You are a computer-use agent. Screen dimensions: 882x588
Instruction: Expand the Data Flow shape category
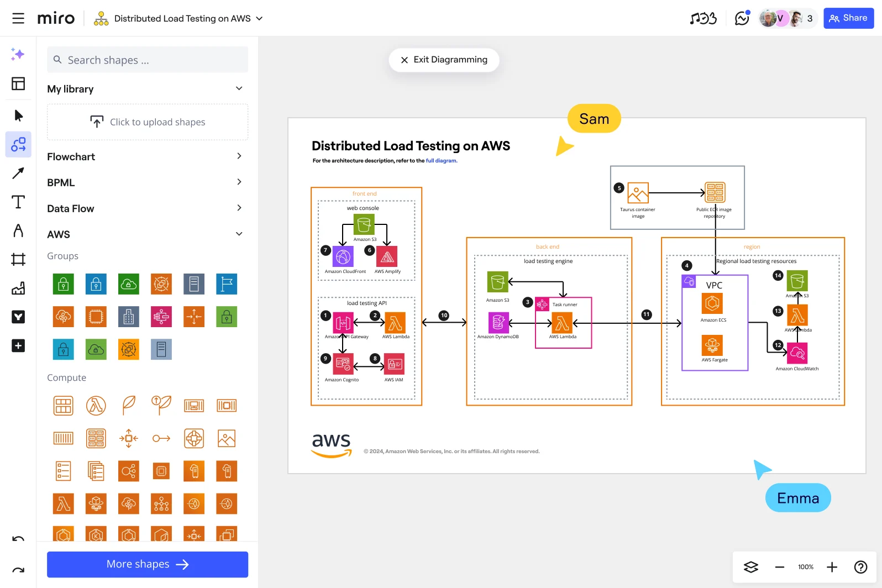[x=239, y=208]
